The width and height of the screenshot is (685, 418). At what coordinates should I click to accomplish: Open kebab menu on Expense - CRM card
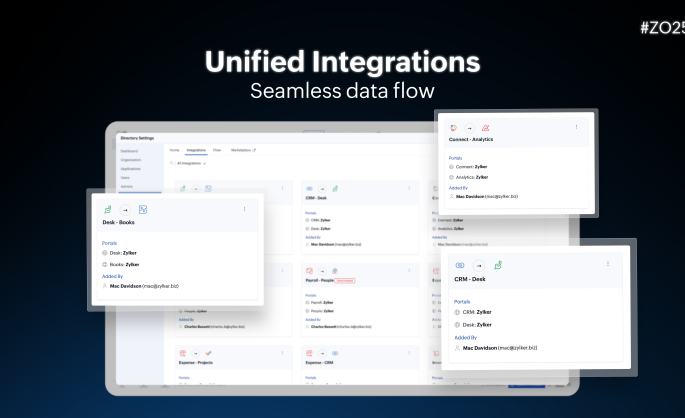coord(409,352)
